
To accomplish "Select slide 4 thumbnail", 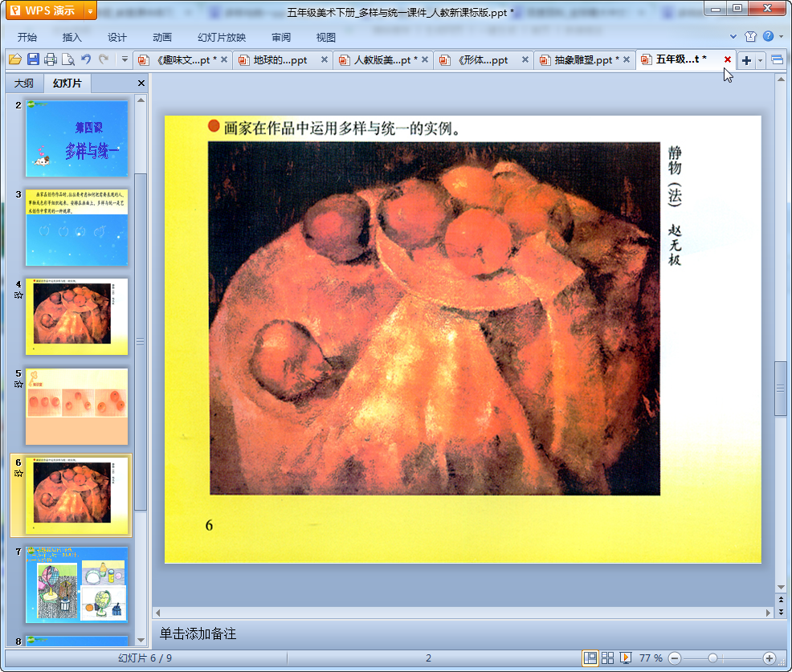I will [77, 316].
